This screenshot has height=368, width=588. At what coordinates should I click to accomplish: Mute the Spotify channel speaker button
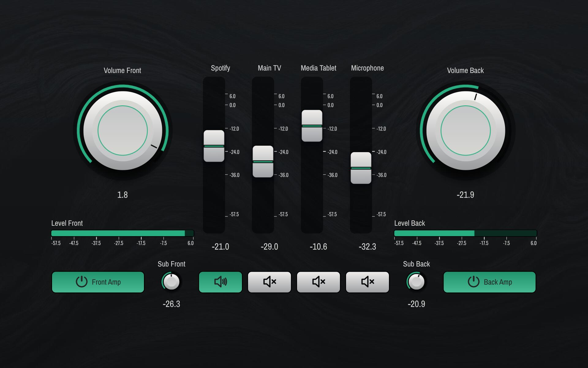220,282
